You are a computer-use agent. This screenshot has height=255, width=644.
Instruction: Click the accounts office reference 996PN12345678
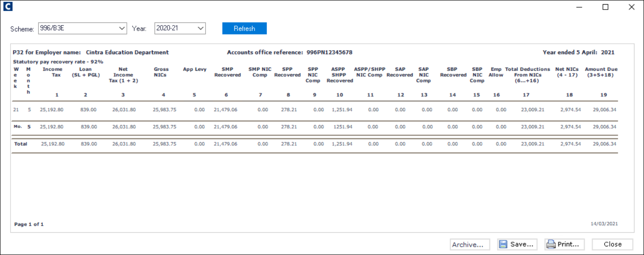(x=329, y=52)
